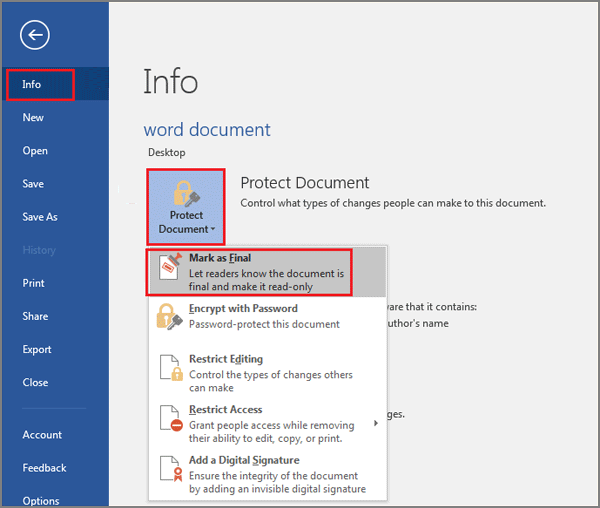Open the New page from sidebar
Viewport: 600px width, 508px height.
coord(33,118)
